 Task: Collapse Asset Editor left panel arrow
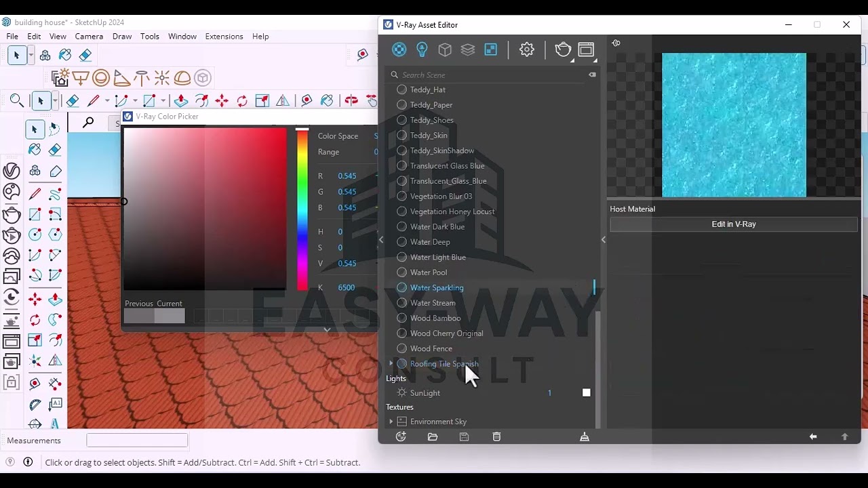click(x=381, y=240)
